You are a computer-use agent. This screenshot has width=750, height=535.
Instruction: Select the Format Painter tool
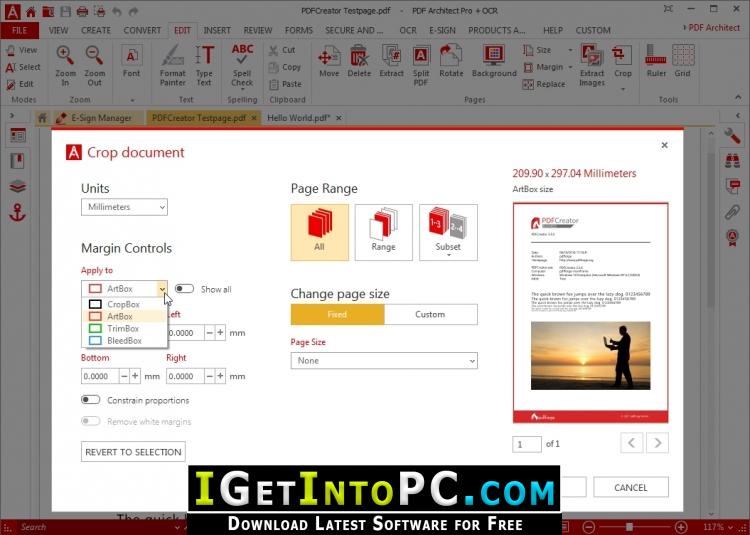click(172, 66)
